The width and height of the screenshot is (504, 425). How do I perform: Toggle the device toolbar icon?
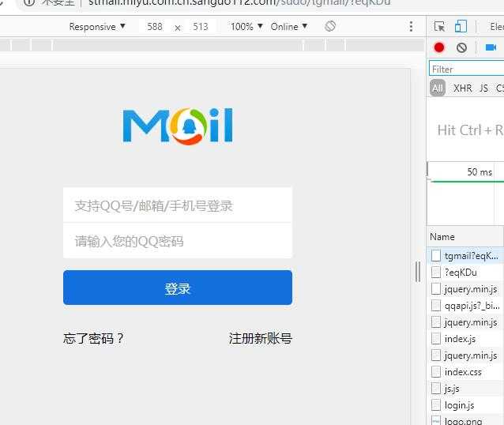[461, 26]
